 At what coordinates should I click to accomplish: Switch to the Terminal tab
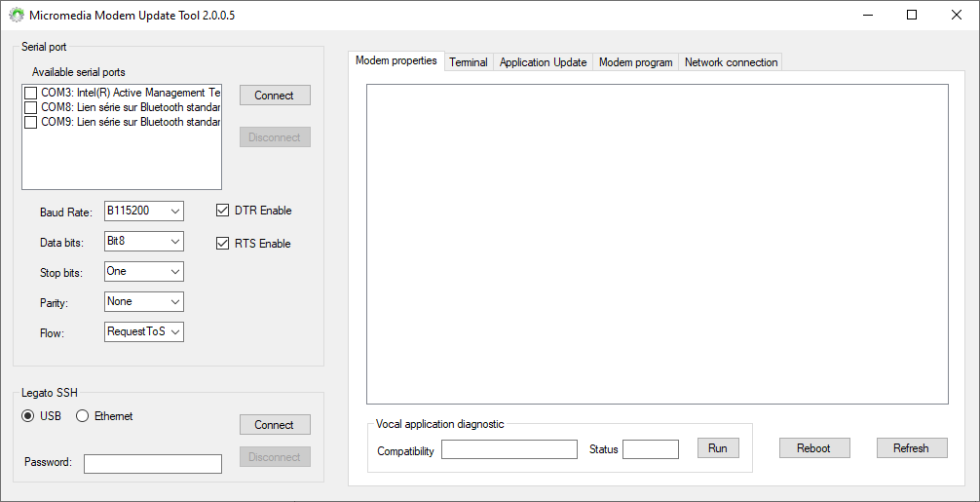tap(468, 62)
